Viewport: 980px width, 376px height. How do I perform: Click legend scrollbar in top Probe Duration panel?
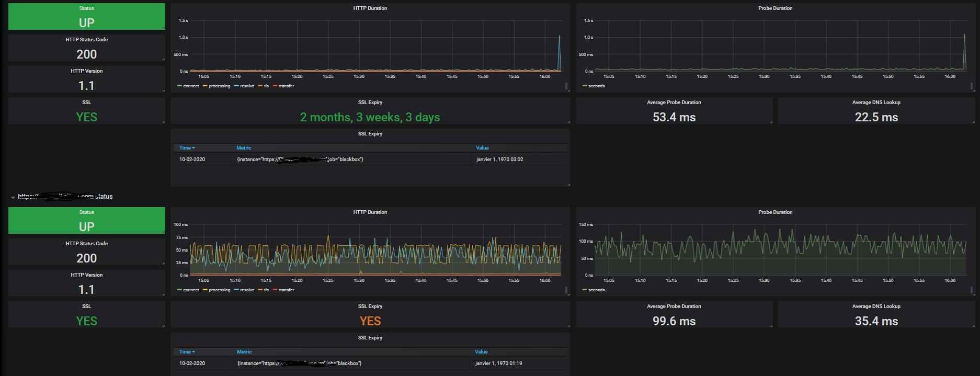tap(972, 86)
